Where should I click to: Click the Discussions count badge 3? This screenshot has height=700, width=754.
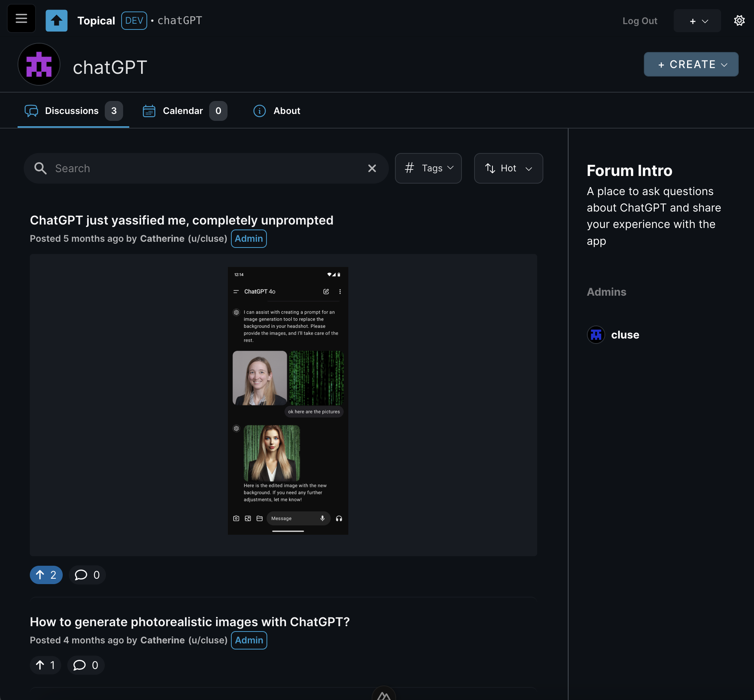coord(114,111)
